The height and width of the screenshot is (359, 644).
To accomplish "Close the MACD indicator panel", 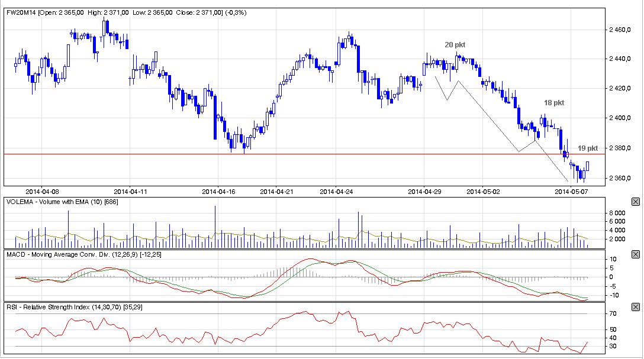I will click(x=636, y=254).
